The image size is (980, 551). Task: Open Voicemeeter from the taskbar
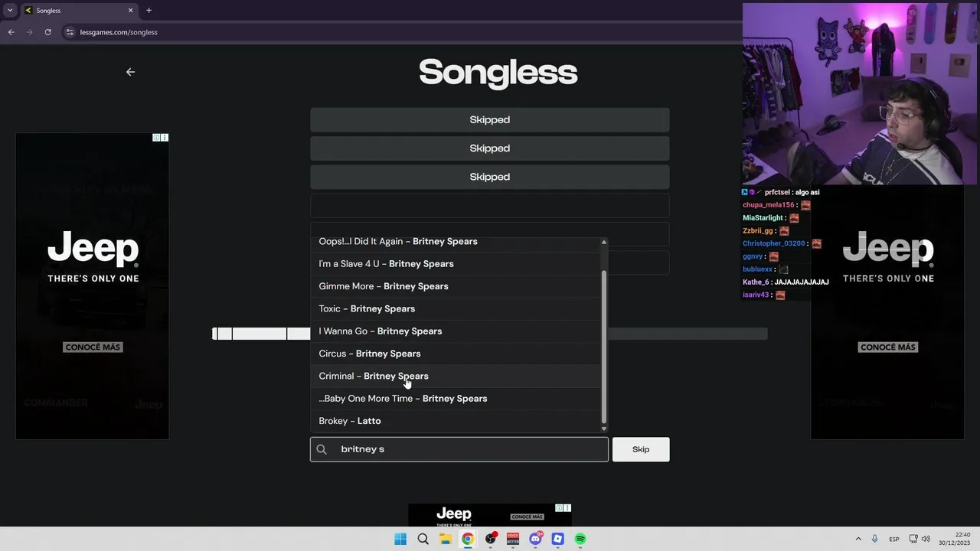click(513, 540)
